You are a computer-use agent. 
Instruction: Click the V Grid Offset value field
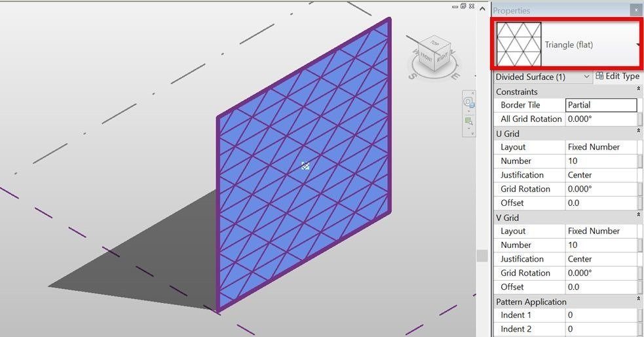(x=601, y=287)
